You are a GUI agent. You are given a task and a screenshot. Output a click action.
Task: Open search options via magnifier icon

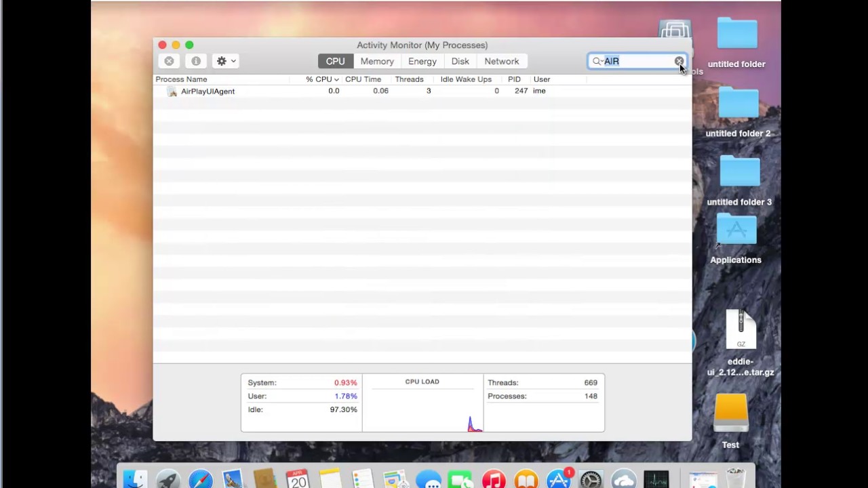coord(597,61)
